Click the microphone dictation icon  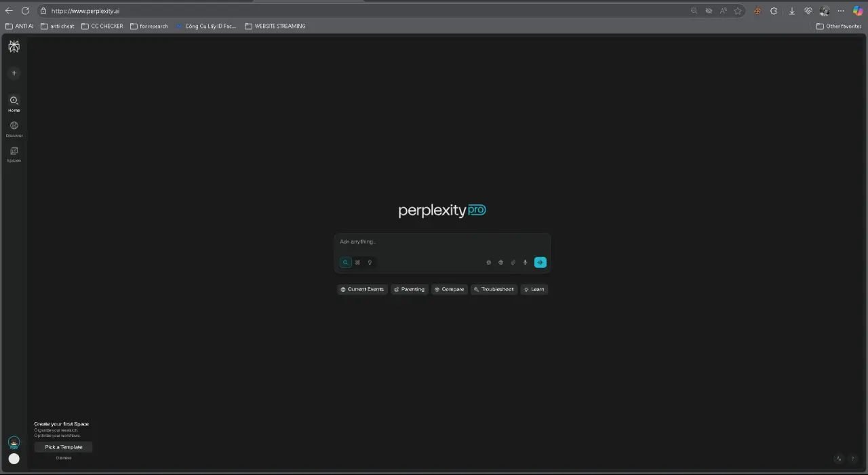coord(525,262)
